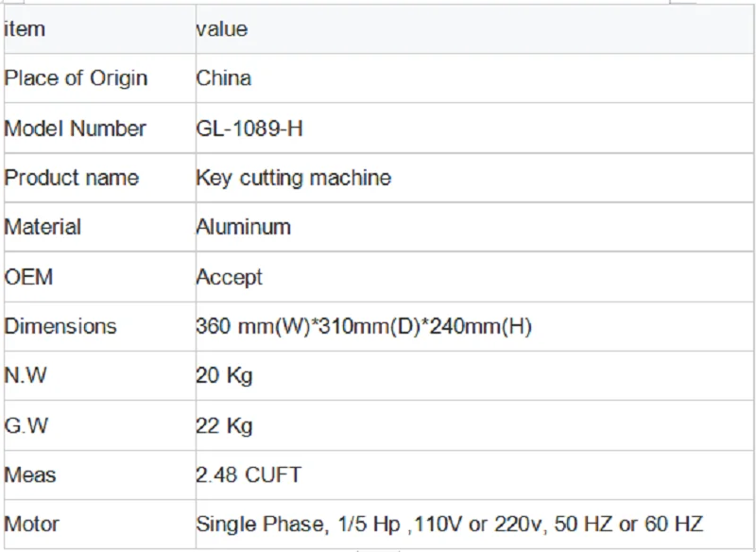
Task: Select the 'Dimensions' label
Action: pyautogui.click(x=60, y=326)
